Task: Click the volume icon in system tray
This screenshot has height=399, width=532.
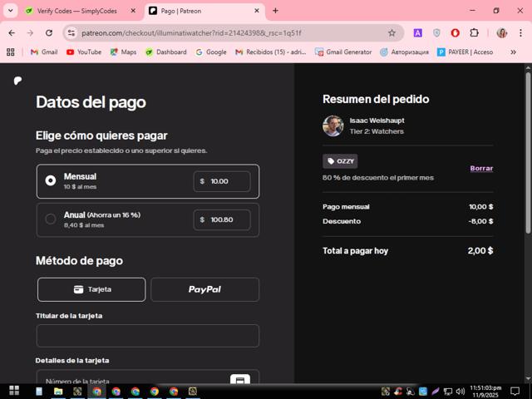Action: 461,392
